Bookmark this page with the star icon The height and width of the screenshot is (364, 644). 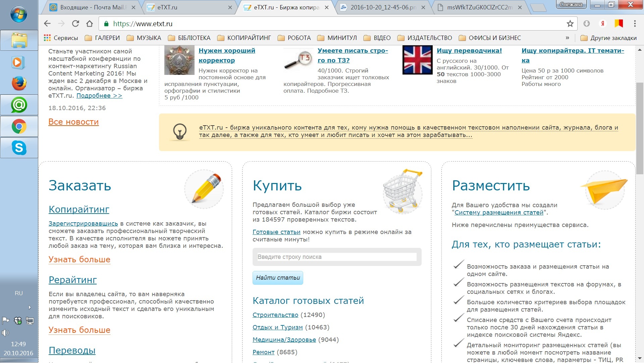click(x=570, y=24)
